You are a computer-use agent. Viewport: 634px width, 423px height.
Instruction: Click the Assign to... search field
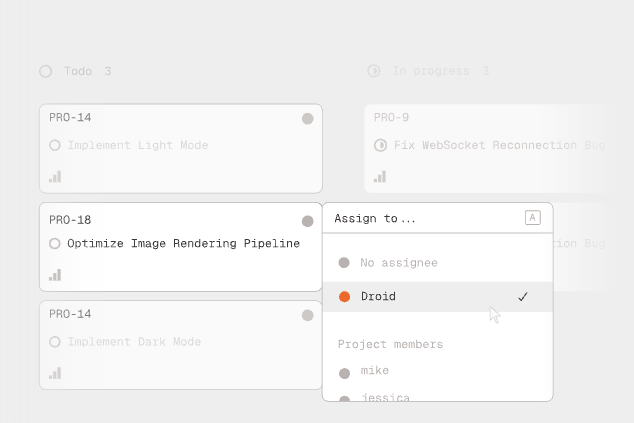coord(420,218)
